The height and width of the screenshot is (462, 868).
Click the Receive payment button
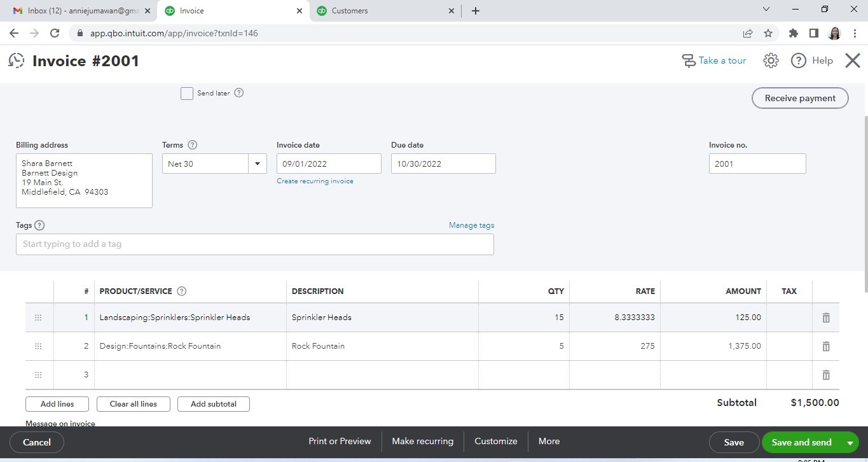pos(800,98)
